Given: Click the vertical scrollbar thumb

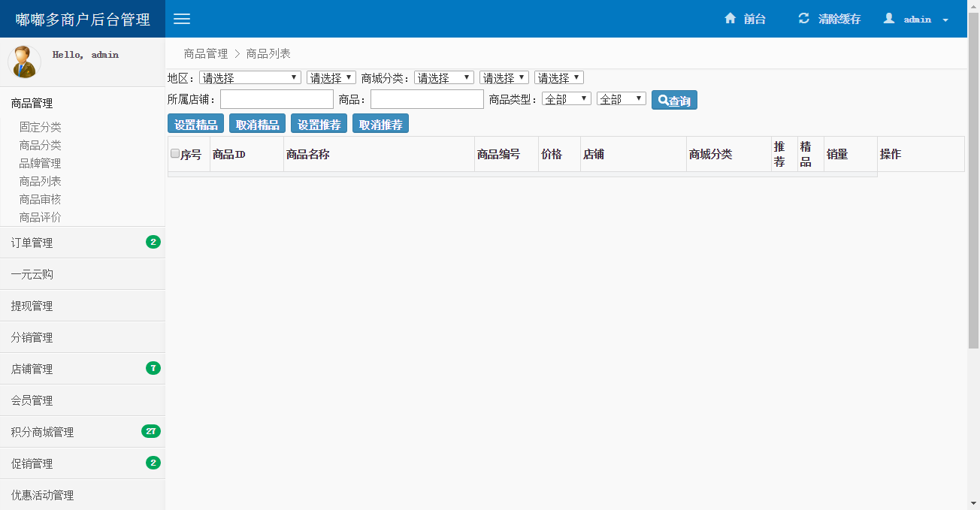Looking at the screenshot, I should click(x=973, y=180).
